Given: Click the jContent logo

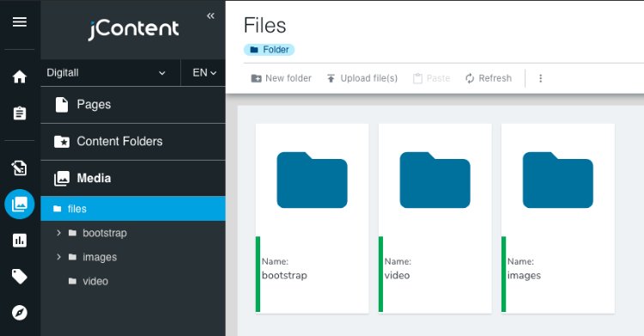Looking at the screenshot, I should pyautogui.click(x=133, y=29).
